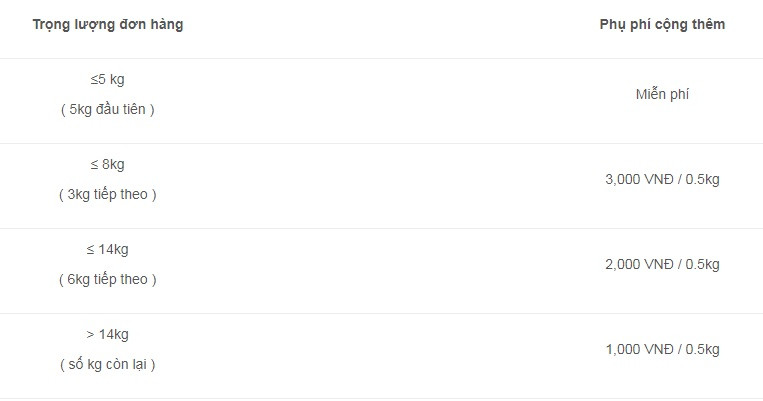Image resolution: width=763 pixels, height=401 pixels.
Task: Select the '2,000' surcharge amount
Action: click(623, 264)
